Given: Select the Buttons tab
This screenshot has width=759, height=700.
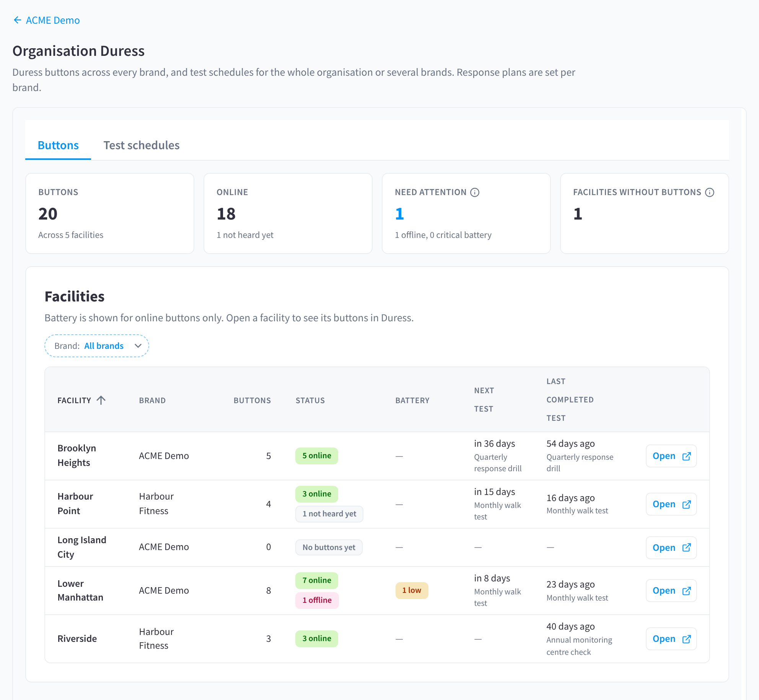Looking at the screenshot, I should pos(58,145).
